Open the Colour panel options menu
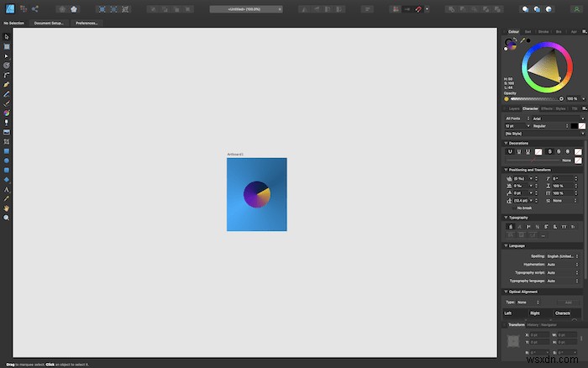 pos(584,32)
